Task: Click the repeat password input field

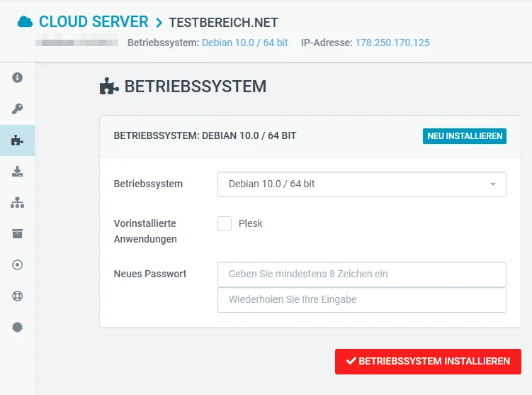Action: pos(361,299)
